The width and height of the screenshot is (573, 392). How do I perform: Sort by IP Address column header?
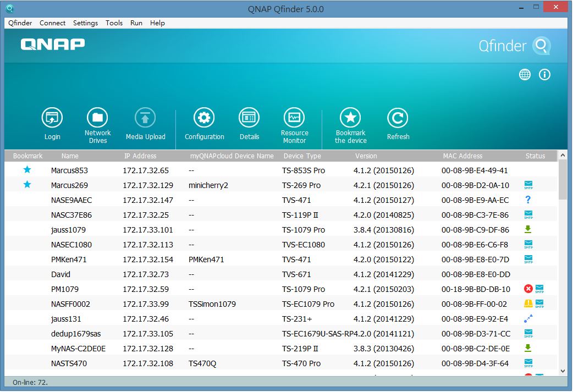click(x=140, y=156)
